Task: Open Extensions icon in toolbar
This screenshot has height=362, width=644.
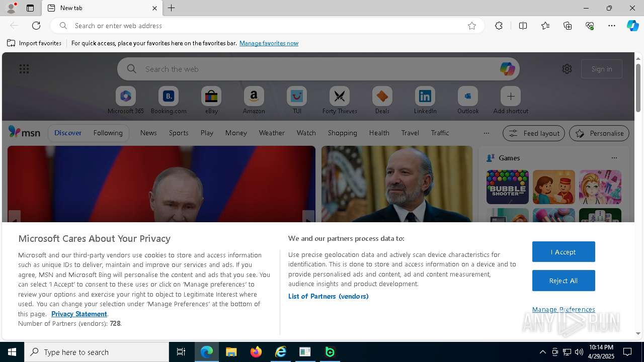Action: tap(499, 26)
